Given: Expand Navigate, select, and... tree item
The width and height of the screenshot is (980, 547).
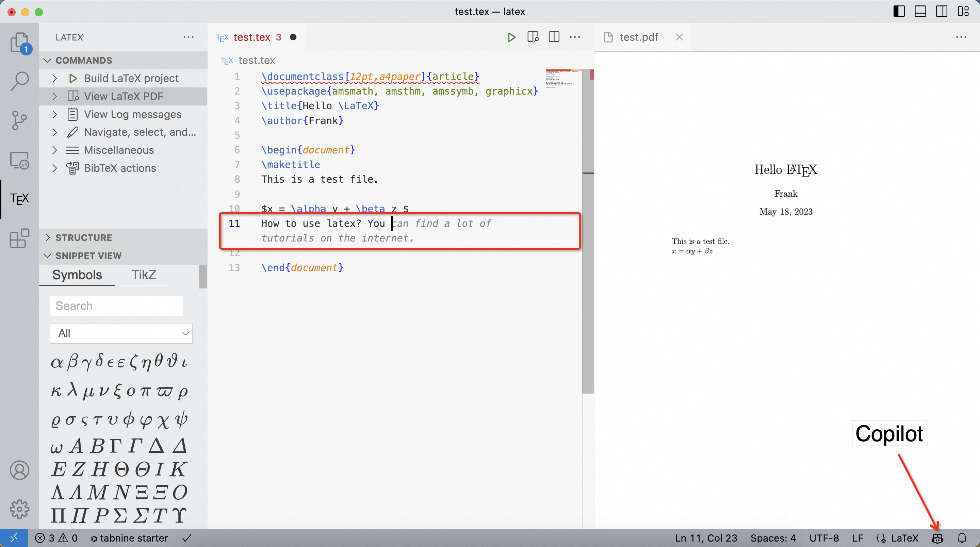Looking at the screenshot, I should point(54,132).
